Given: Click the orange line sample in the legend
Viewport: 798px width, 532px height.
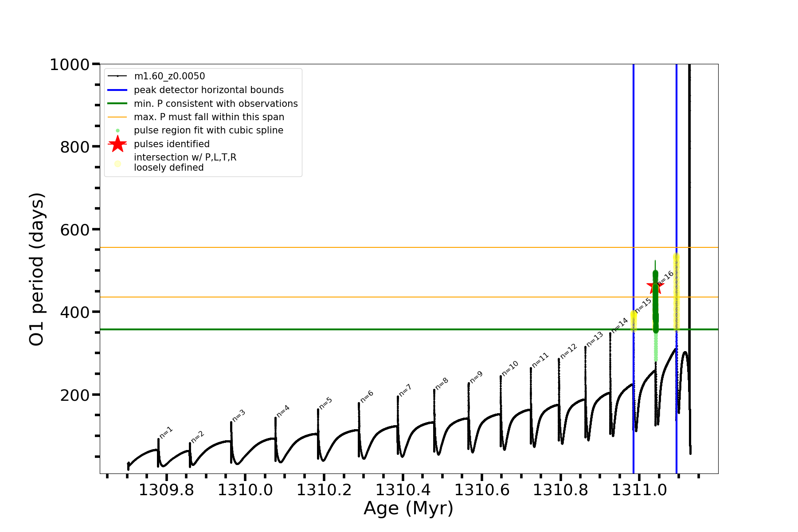Looking at the screenshot, I should [x=117, y=117].
